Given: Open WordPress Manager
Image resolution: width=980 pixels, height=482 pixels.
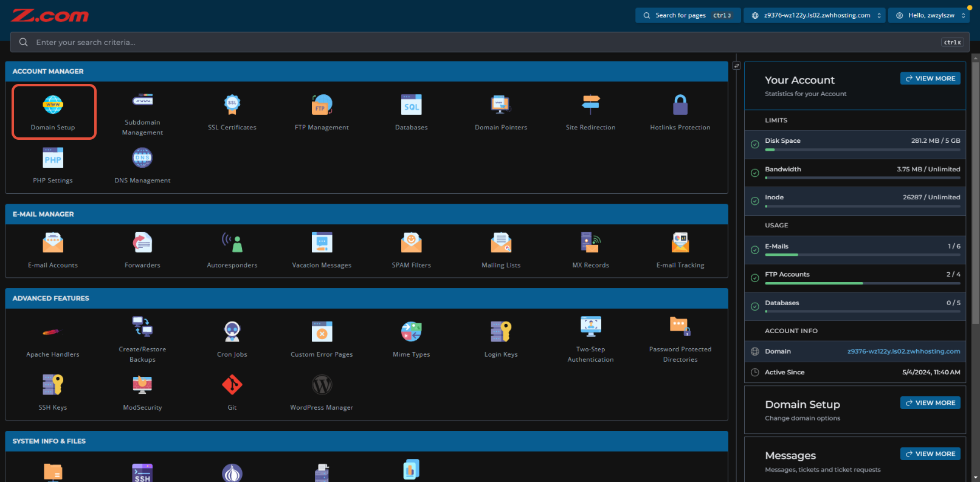Looking at the screenshot, I should pyautogui.click(x=322, y=393).
